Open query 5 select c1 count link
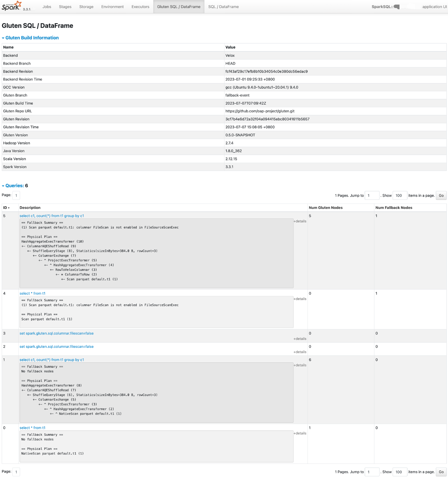Image resolution: width=448 pixels, height=478 pixels. pyautogui.click(x=52, y=216)
